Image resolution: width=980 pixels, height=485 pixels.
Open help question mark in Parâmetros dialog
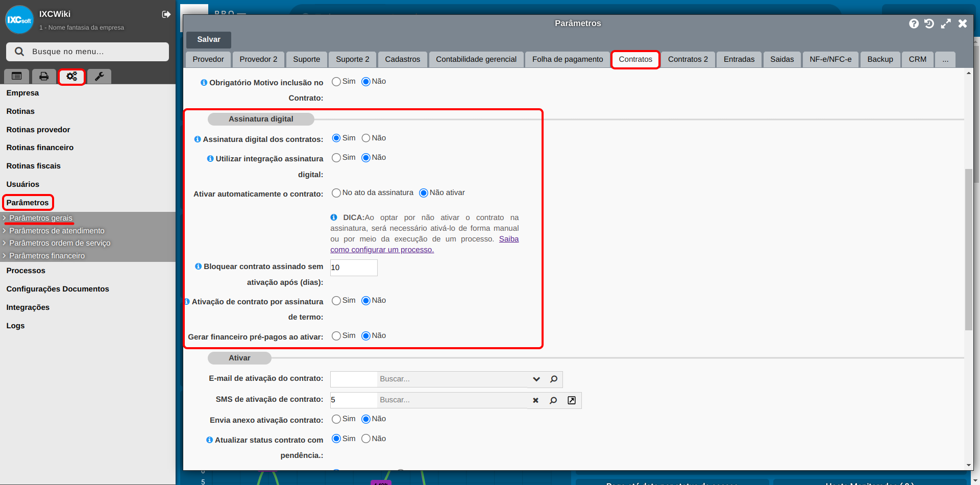914,23
